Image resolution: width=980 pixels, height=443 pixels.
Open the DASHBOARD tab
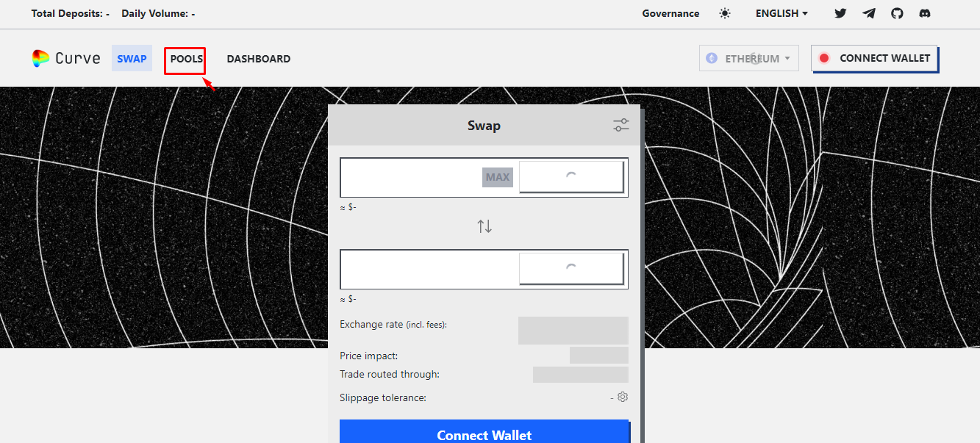coord(259,59)
